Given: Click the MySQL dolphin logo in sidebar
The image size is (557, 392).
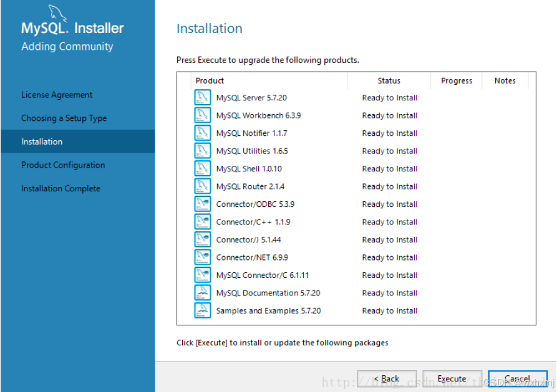Looking at the screenshot, I should [57, 13].
